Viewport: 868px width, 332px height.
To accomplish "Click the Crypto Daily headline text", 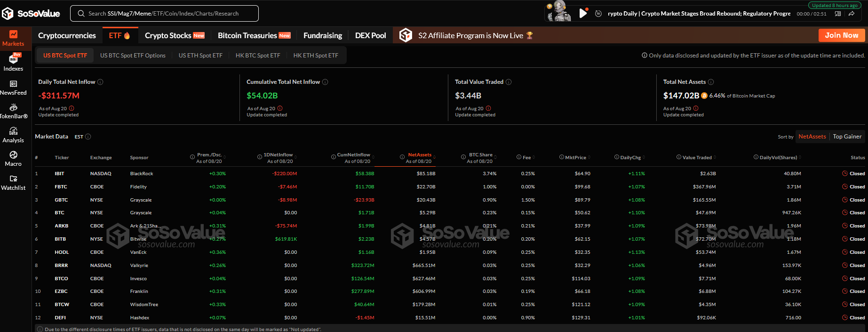I will click(699, 14).
